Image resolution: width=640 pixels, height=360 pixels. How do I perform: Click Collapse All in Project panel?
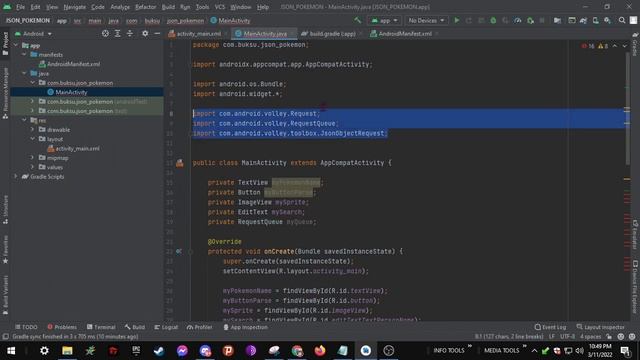pyautogui.click(x=130, y=33)
